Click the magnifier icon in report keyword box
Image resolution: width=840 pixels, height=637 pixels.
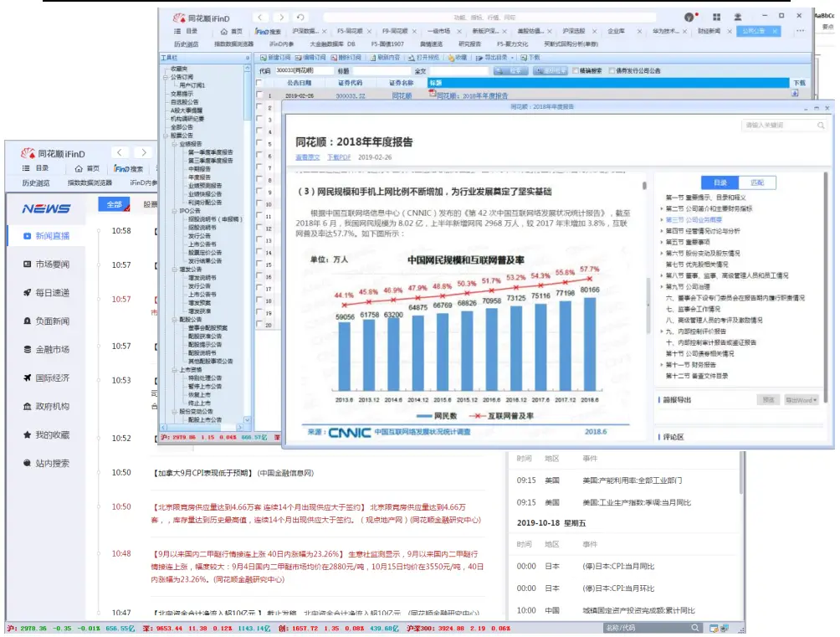[x=820, y=126]
